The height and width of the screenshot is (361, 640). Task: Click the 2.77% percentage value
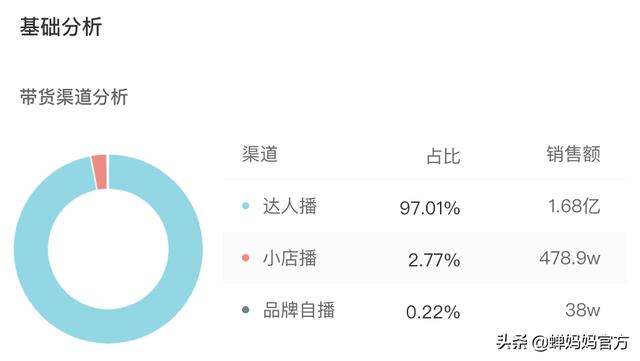[434, 260]
